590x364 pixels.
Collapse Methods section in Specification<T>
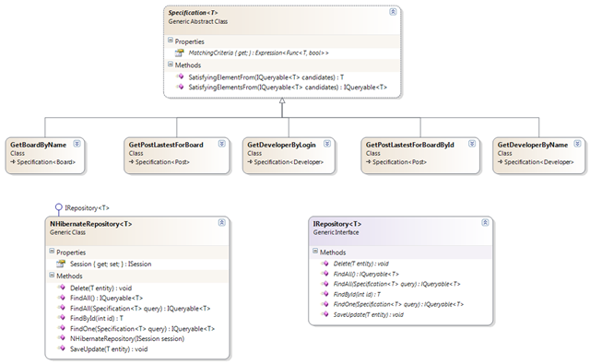(x=171, y=65)
